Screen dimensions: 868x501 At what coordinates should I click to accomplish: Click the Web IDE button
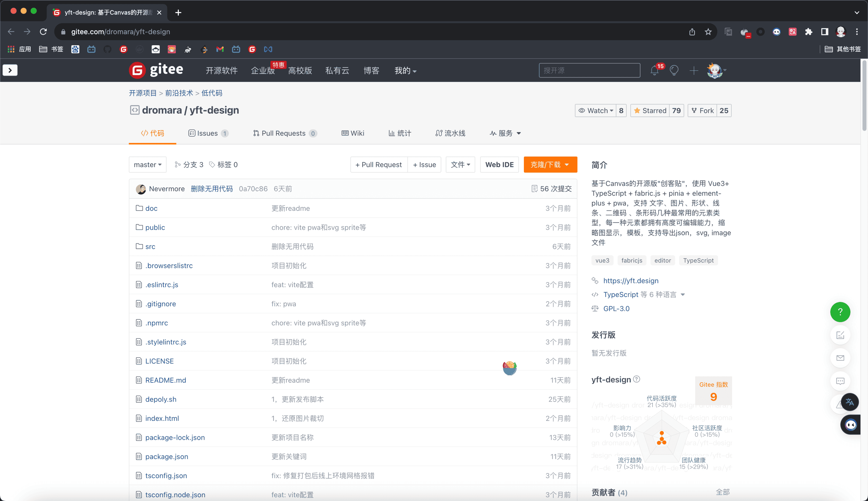(x=499, y=164)
